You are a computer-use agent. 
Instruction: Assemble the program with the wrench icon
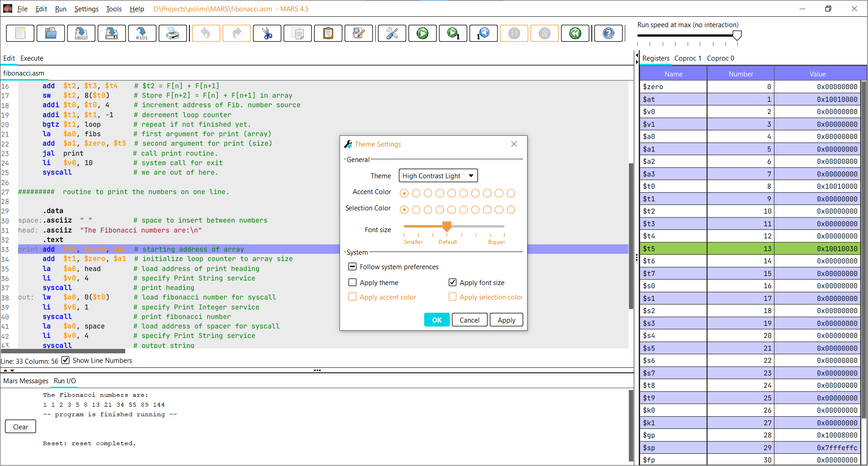coord(392,33)
